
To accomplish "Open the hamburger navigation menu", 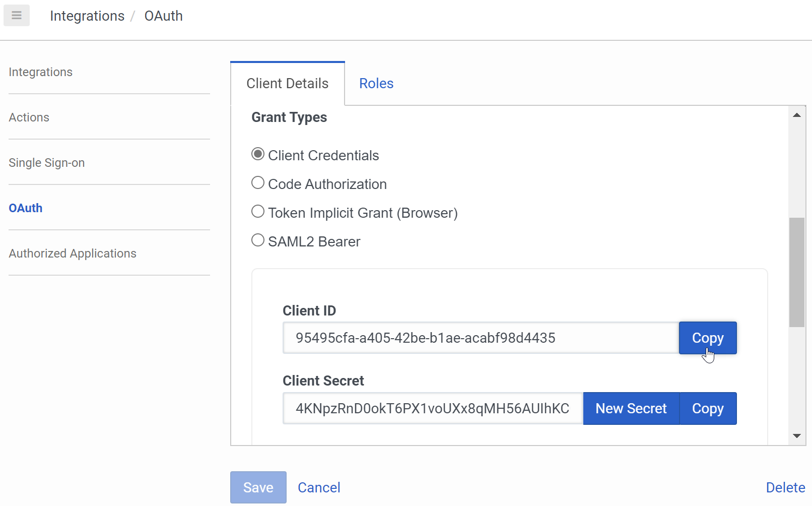I will [x=16, y=15].
